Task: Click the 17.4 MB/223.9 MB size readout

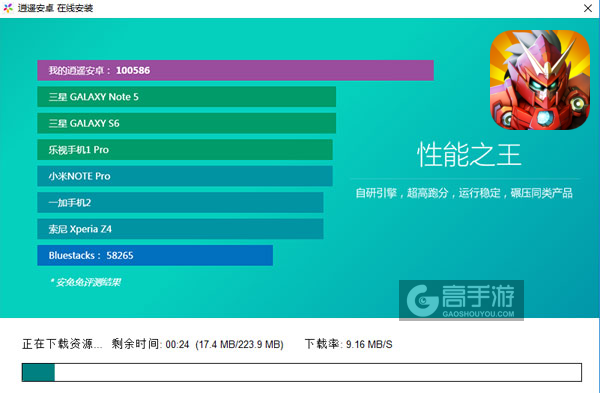Action: point(239,344)
